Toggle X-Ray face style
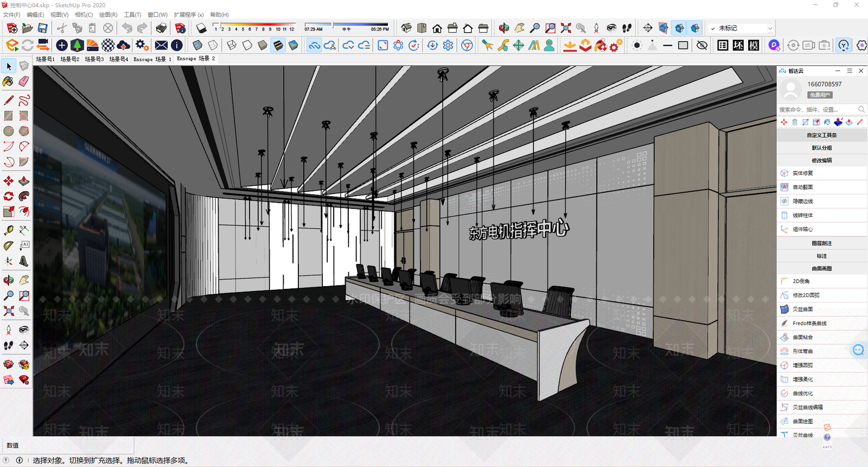868x467 pixels. point(197,45)
